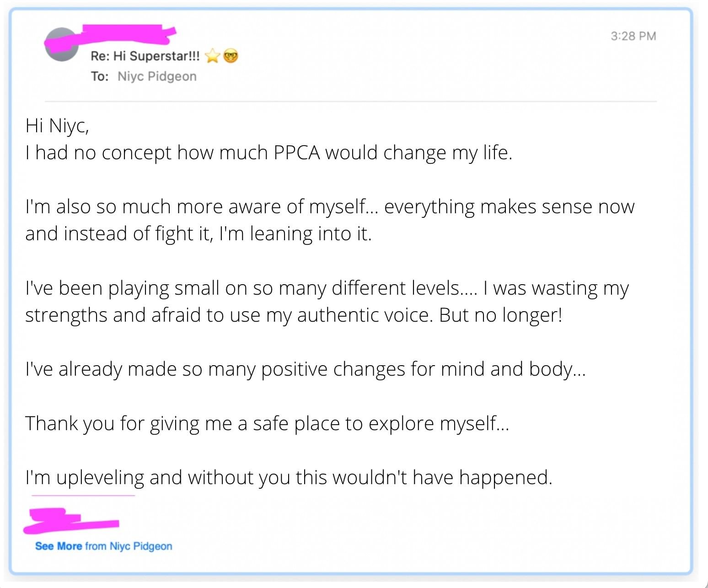Click the star emoji in the subject
The image size is (708, 588).
point(212,56)
